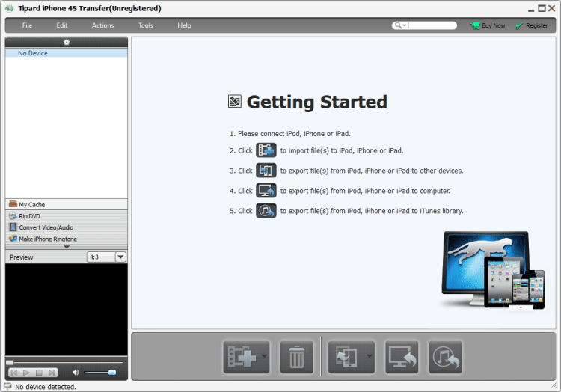Open My Cache section

pos(67,204)
